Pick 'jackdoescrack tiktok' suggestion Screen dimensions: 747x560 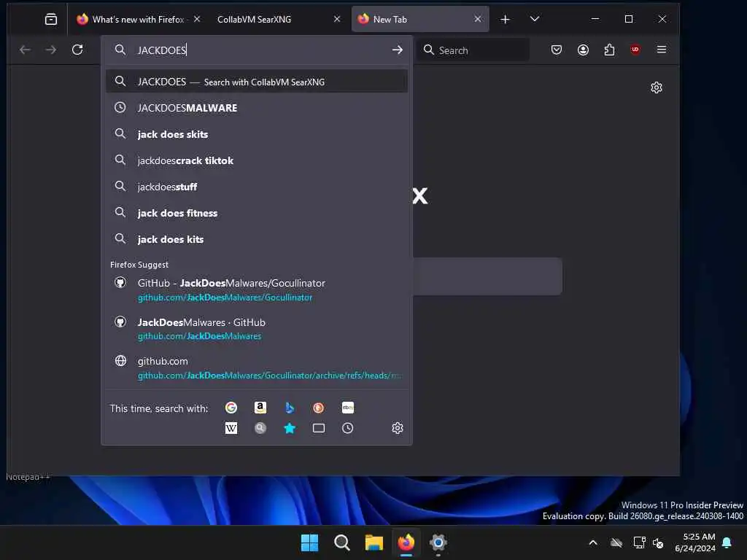pyautogui.click(x=257, y=160)
